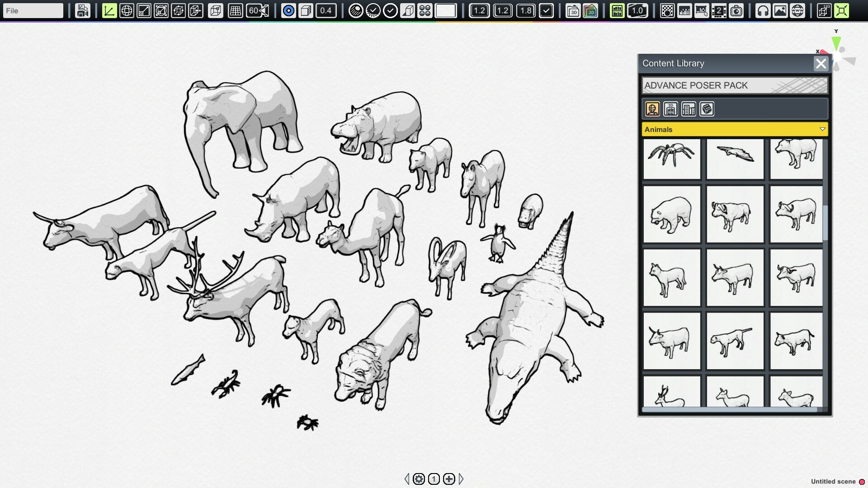Image resolution: width=868 pixels, height=488 pixels.
Task: Click the save/export file icon beside File
Action: click(82, 10)
